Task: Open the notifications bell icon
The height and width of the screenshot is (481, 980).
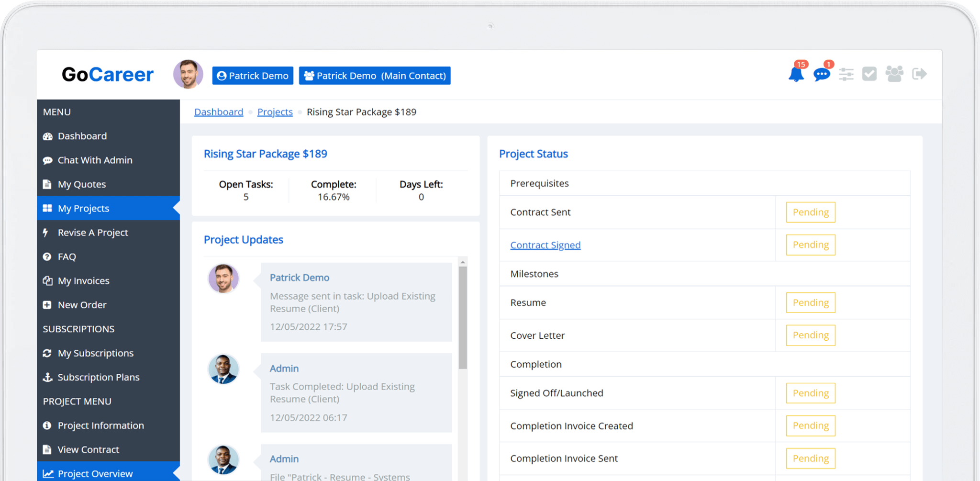Action: [796, 74]
